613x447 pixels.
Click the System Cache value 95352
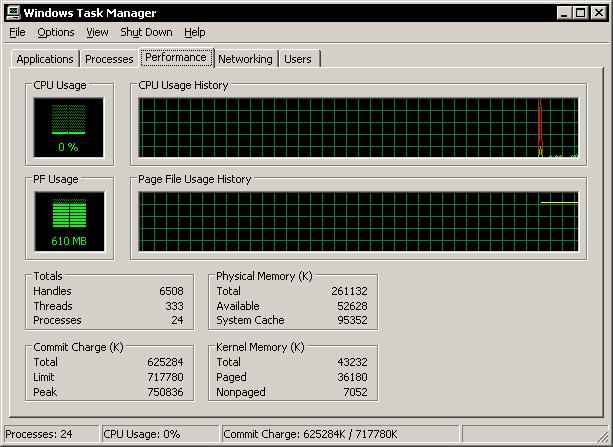tap(352, 320)
